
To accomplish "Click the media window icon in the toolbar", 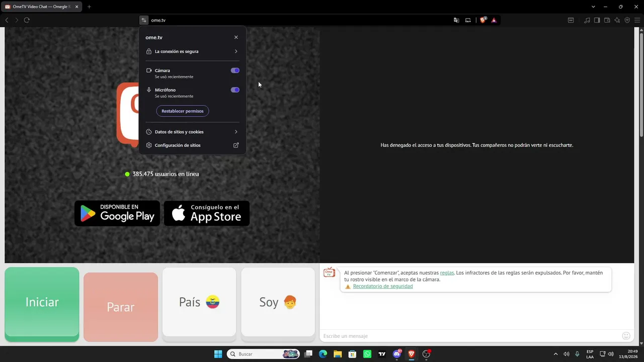I will pyautogui.click(x=571, y=20).
